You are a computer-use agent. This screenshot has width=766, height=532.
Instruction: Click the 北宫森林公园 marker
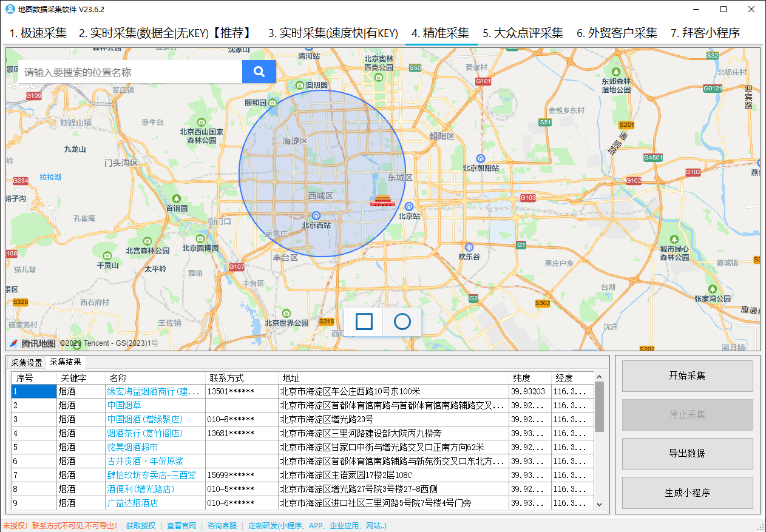[147, 240]
